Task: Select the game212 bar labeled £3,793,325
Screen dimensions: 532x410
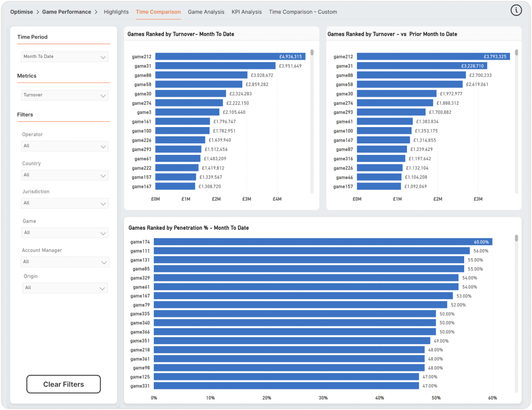Action: point(433,56)
